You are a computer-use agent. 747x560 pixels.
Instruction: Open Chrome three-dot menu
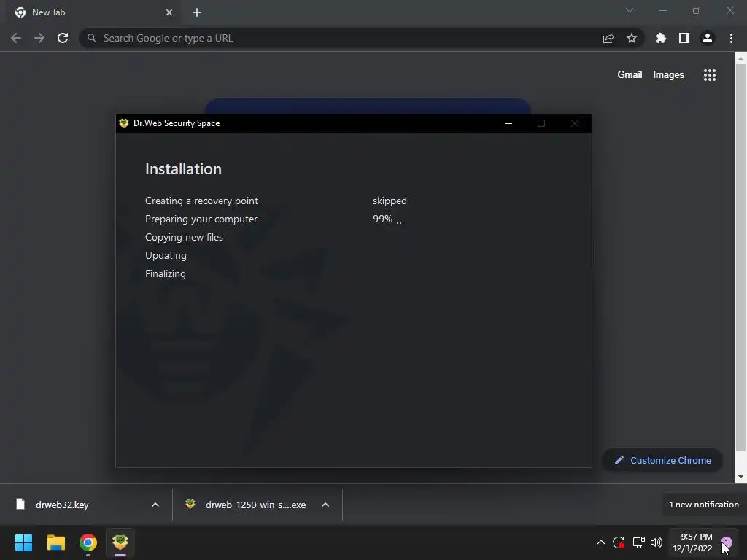pos(731,38)
